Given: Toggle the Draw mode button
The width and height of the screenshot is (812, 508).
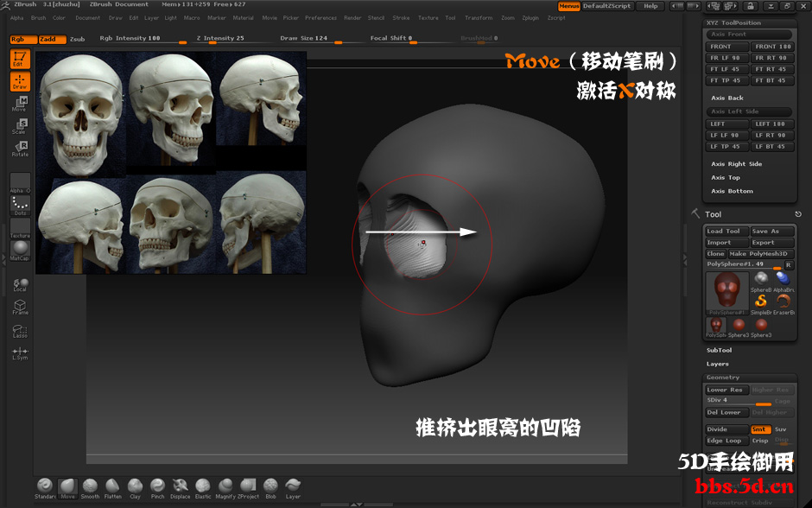Looking at the screenshot, I should (x=20, y=81).
